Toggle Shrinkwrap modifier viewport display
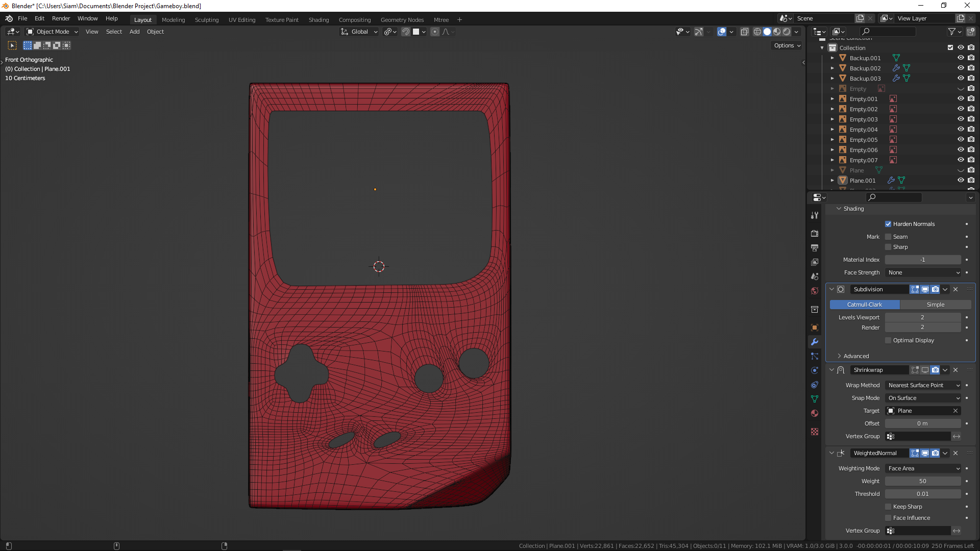 (925, 370)
